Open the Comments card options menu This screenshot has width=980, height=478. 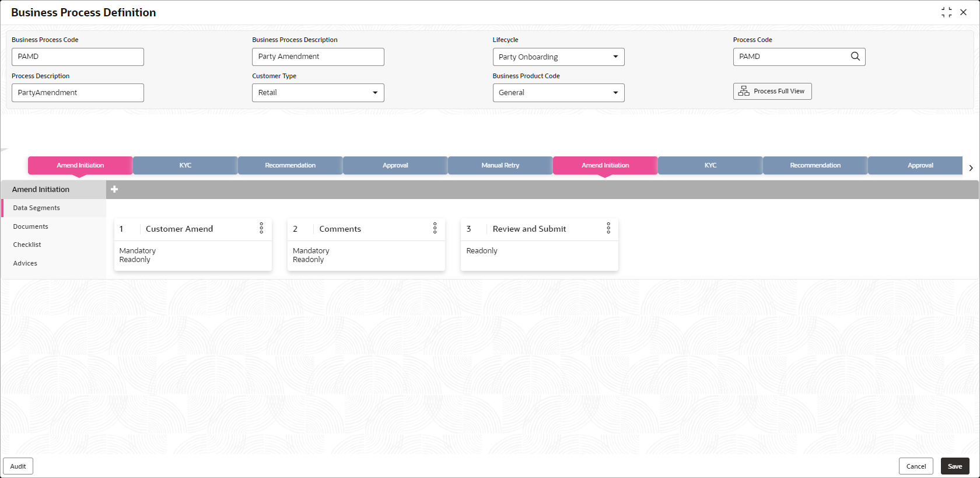[435, 228]
